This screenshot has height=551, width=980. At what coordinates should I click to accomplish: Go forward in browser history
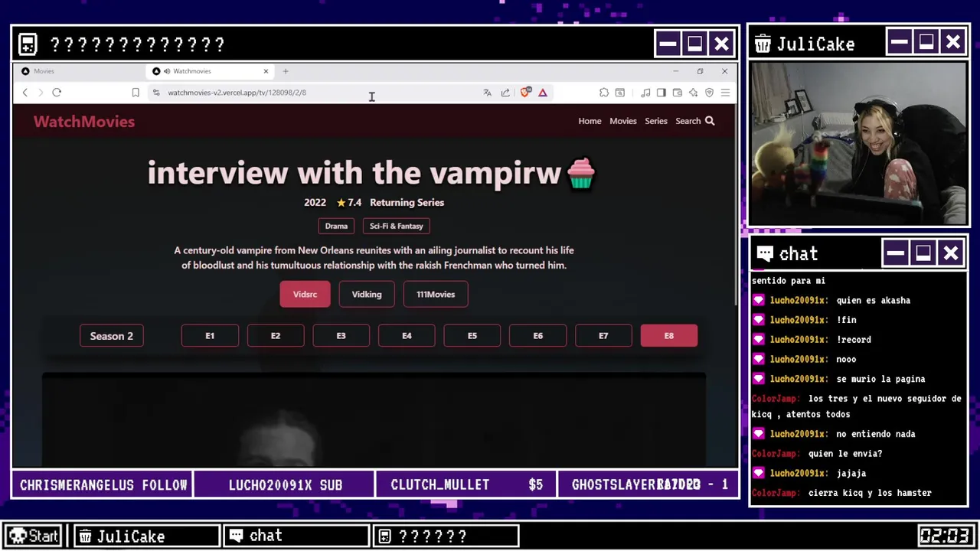point(41,93)
